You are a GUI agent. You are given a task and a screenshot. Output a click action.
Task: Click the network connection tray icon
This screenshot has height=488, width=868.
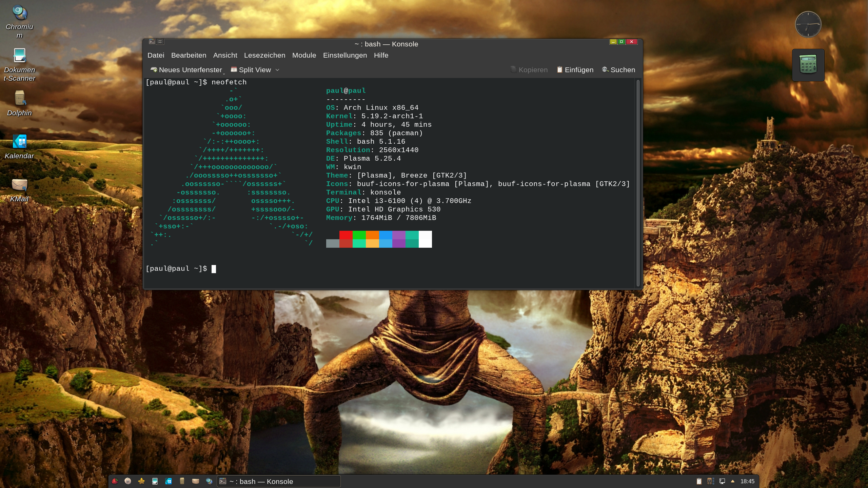[x=722, y=481]
